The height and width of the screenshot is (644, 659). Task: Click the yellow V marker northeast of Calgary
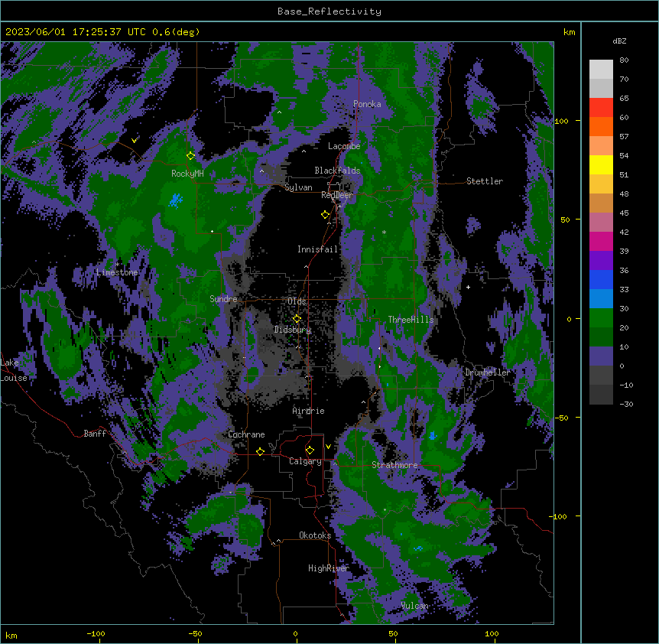tap(328, 447)
